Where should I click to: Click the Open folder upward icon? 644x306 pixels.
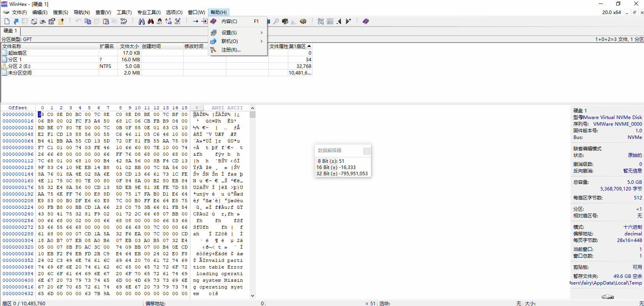61,21
